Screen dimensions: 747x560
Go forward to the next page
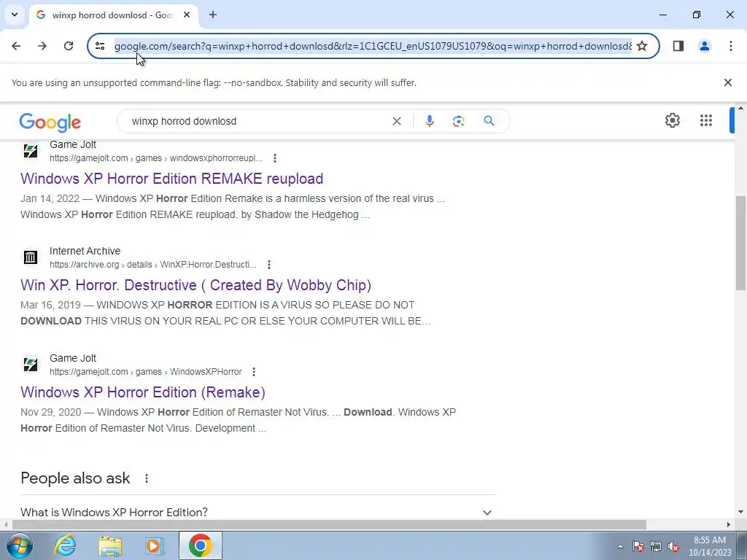point(42,46)
